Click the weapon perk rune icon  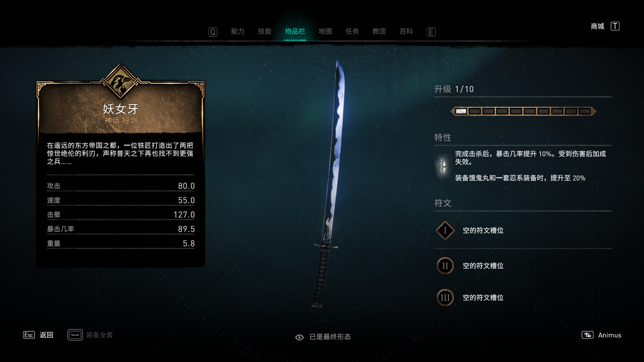click(x=442, y=166)
